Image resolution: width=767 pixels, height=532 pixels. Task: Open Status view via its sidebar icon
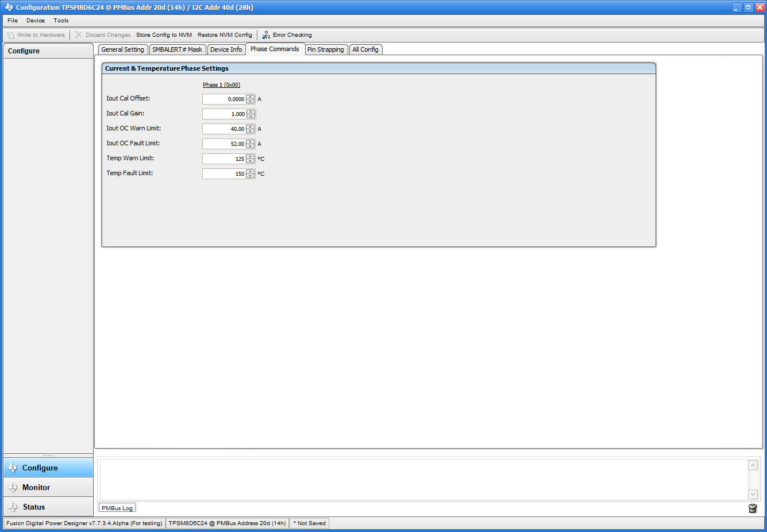tap(13, 506)
